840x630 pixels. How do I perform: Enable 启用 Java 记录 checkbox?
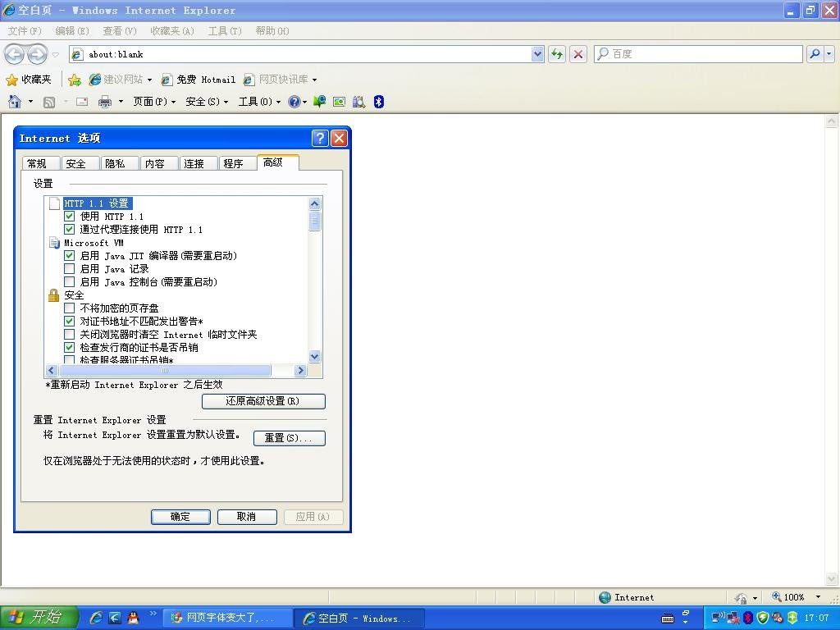[x=70, y=269]
